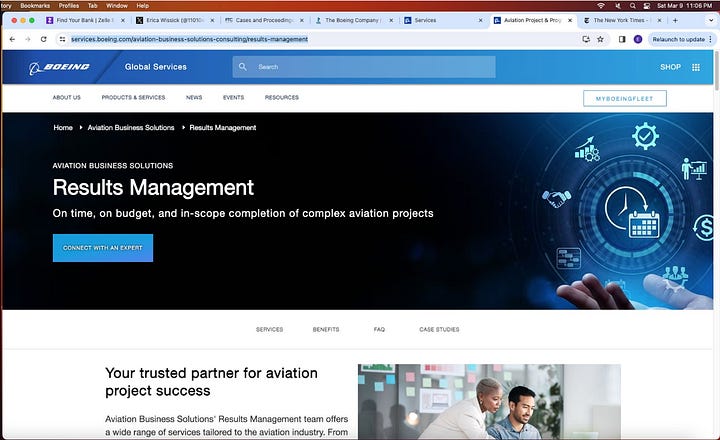Image resolution: width=720 pixels, height=440 pixels.
Task: Reload the current page
Action: pyautogui.click(x=44, y=39)
